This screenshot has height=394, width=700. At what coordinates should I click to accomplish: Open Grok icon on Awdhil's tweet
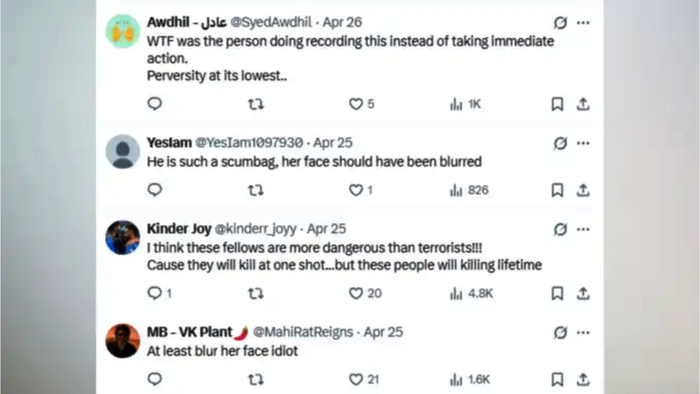click(560, 22)
